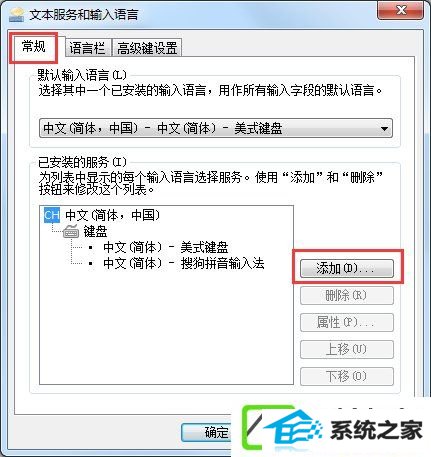431x457 pixels.
Task: Close the 文本服务和输入语言 dialog
Action: coord(400,11)
